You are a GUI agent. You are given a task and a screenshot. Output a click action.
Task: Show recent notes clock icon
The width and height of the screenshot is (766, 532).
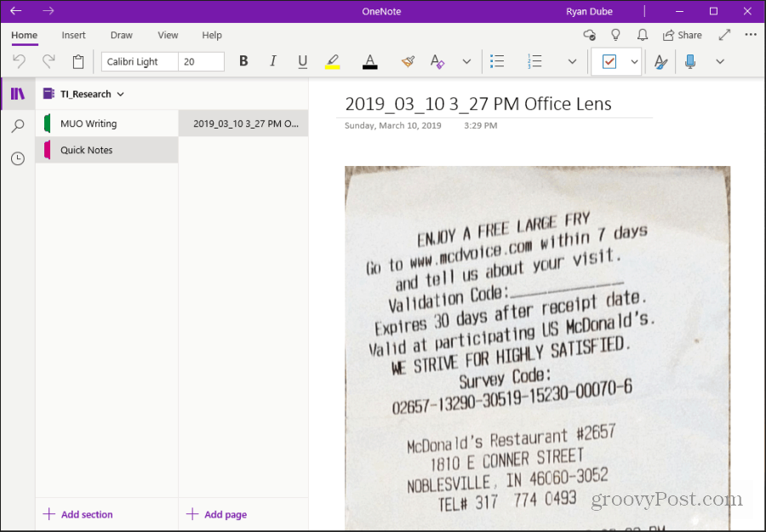tap(18, 159)
